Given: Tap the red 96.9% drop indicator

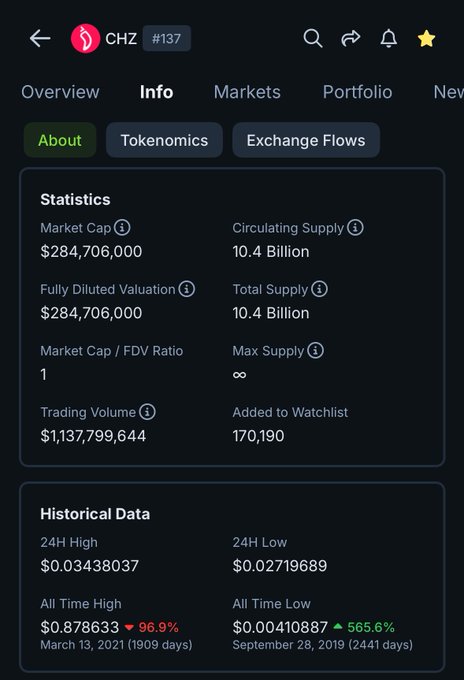Looking at the screenshot, I should [x=152, y=627].
